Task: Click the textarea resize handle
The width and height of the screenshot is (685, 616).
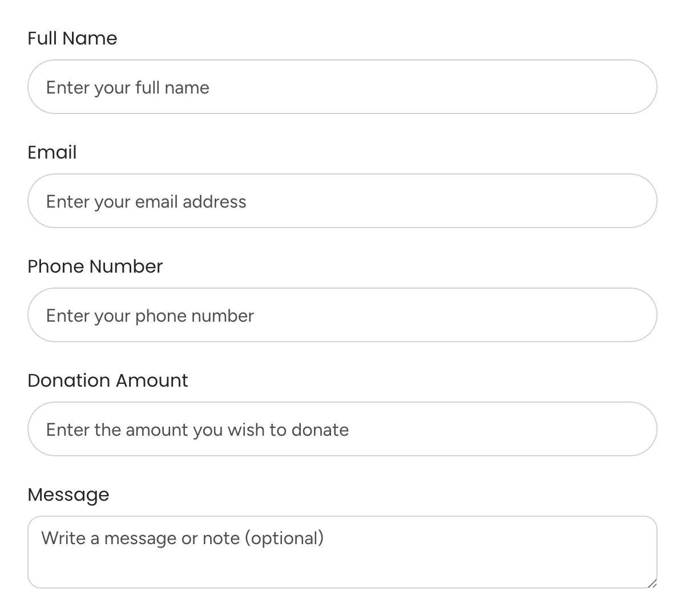Action: click(652, 583)
